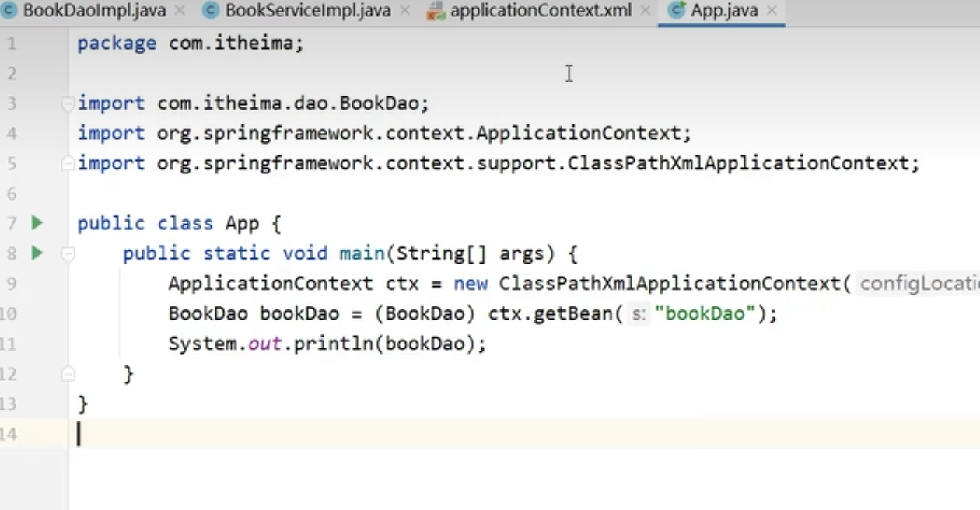Click class name App in declaration
This screenshot has height=510, width=980.
242,224
